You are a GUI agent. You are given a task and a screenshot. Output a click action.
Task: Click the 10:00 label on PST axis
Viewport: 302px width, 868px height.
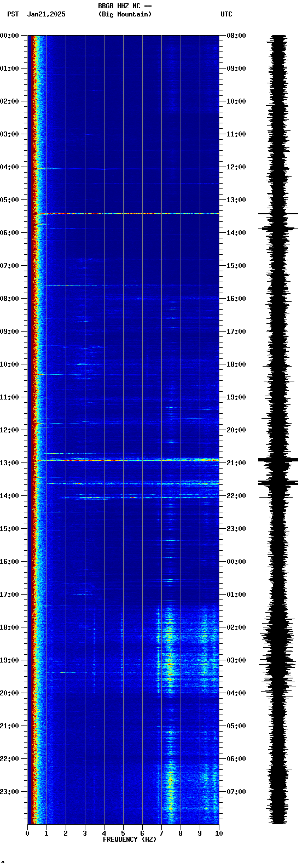pos(9,364)
